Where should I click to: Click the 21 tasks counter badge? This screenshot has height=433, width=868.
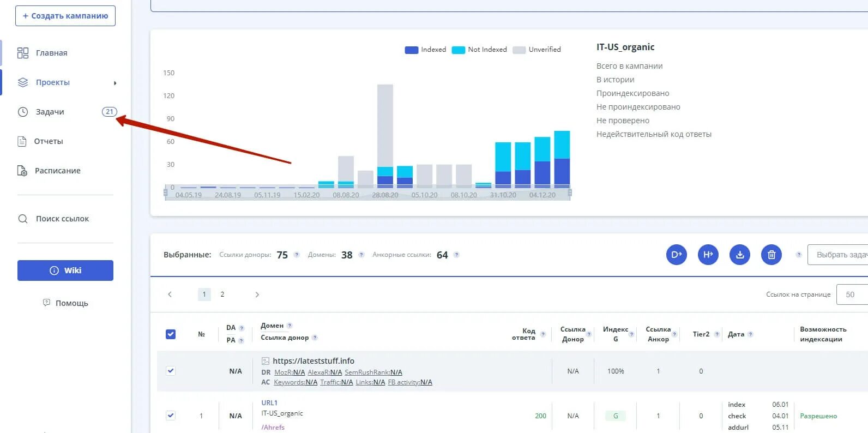tap(110, 112)
